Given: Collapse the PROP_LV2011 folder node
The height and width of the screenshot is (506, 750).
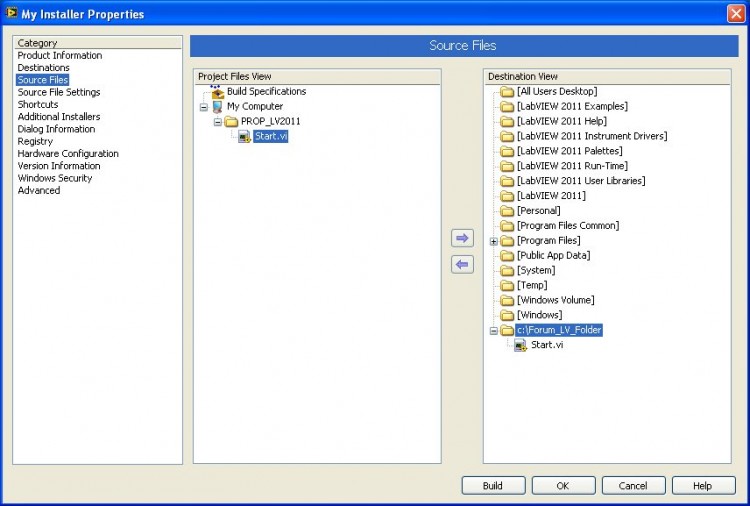Looking at the screenshot, I should pos(218,122).
